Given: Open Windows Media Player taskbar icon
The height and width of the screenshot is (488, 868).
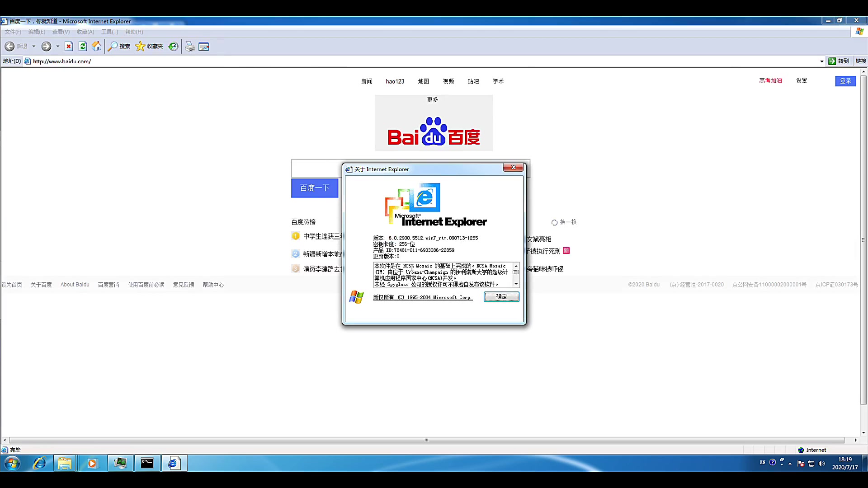Looking at the screenshot, I should point(92,463).
